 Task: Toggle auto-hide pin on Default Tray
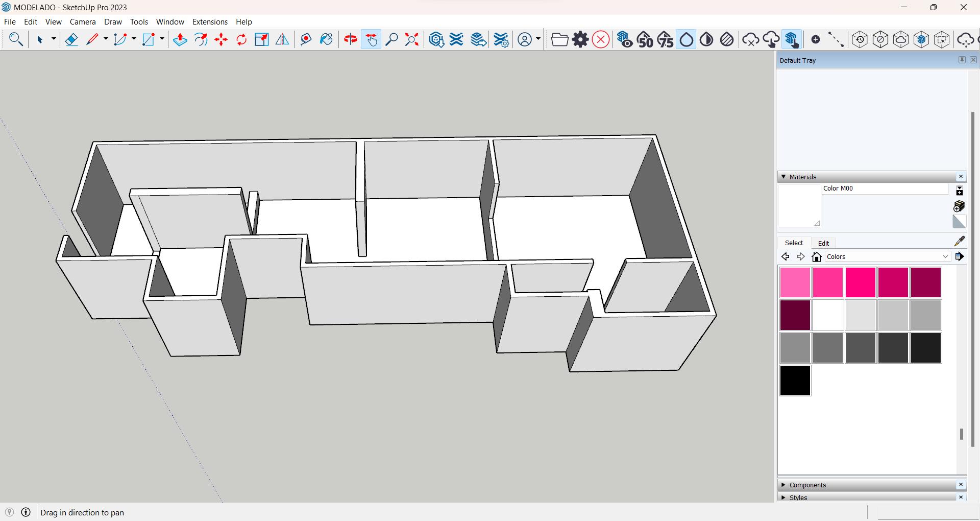click(x=962, y=60)
